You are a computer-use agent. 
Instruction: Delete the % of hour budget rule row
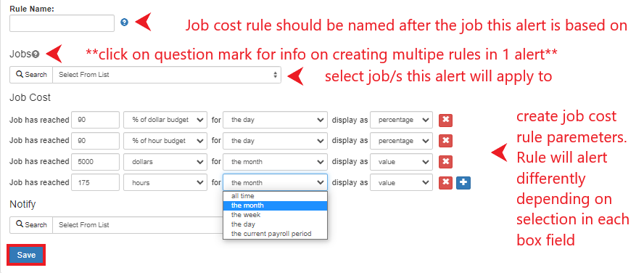click(x=445, y=141)
